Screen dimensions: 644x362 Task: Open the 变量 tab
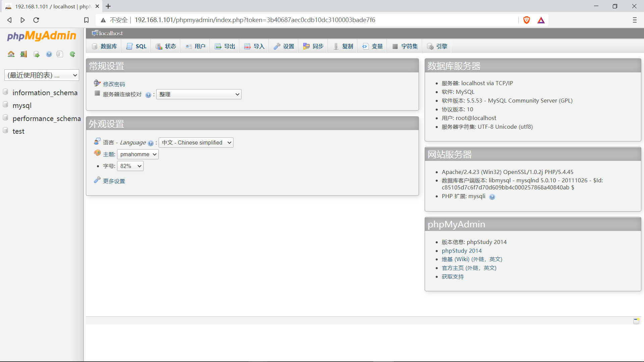pos(372,46)
